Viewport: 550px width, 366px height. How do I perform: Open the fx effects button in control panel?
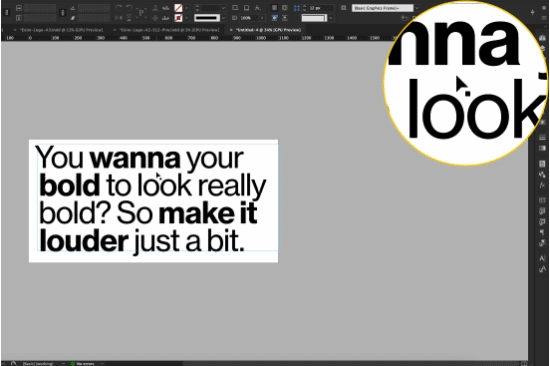pyautogui.click(x=258, y=8)
